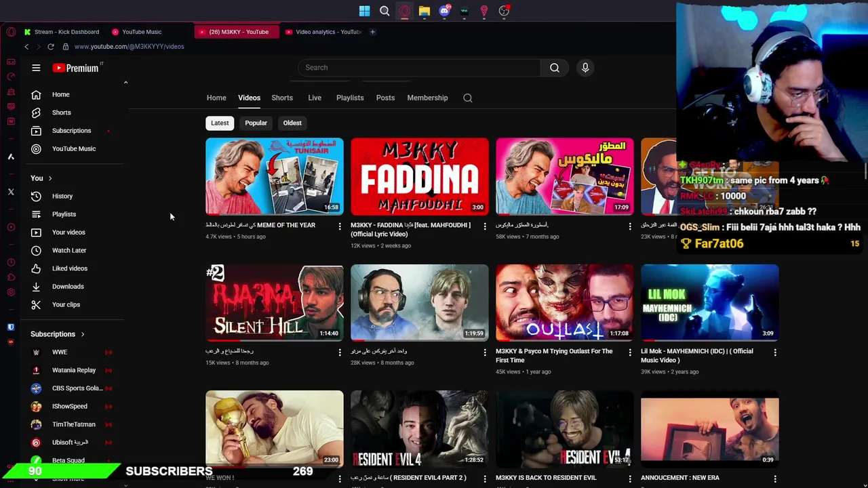Open the X (Twitter) sidebar panel in Opera
Image resolution: width=868 pixels, height=488 pixels.
click(x=11, y=192)
